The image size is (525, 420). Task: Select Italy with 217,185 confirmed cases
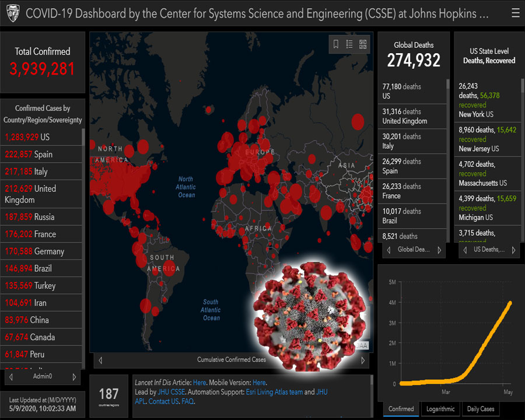point(41,171)
